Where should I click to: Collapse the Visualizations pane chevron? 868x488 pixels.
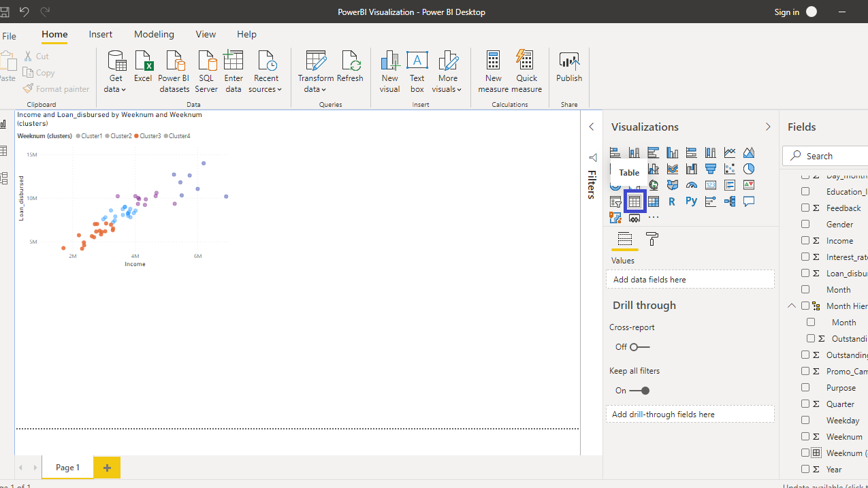tap(768, 127)
